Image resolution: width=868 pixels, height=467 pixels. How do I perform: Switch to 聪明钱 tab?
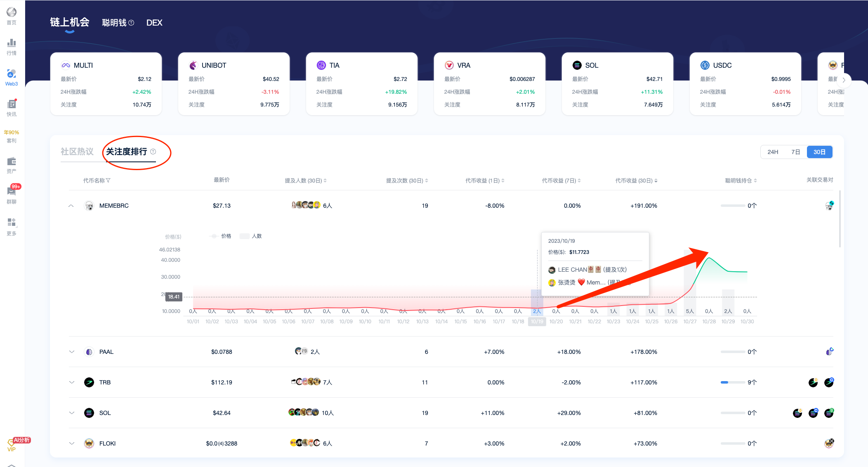coord(114,23)
